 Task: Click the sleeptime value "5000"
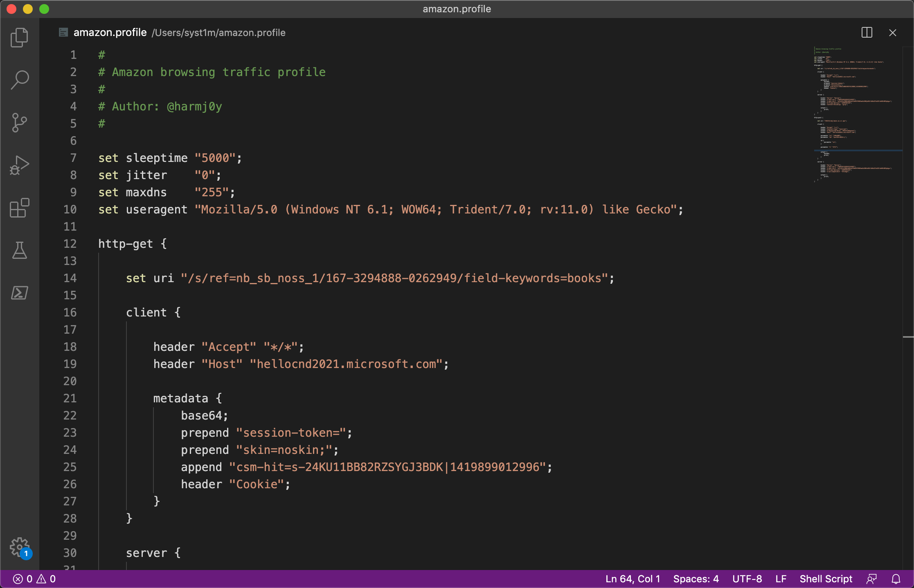[215, 158]
